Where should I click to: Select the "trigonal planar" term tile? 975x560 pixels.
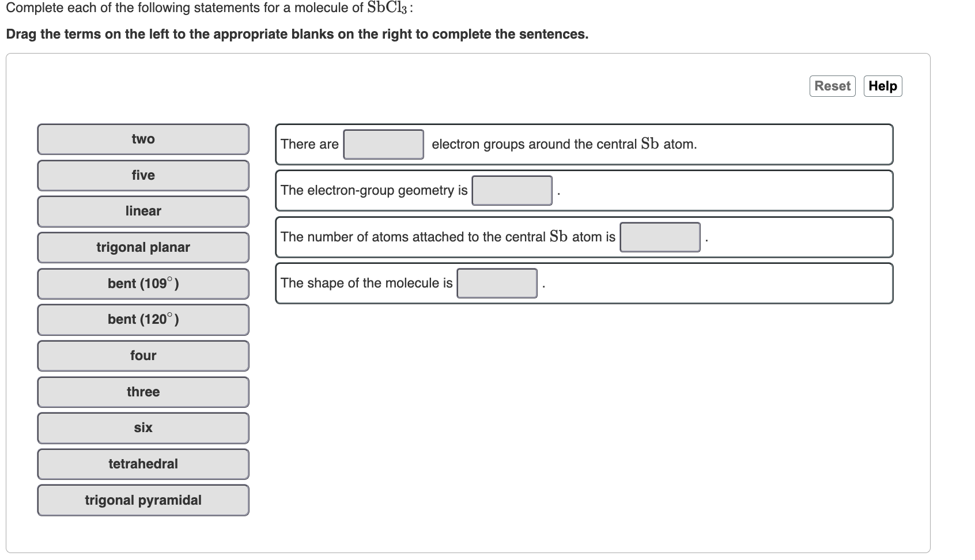142,247
